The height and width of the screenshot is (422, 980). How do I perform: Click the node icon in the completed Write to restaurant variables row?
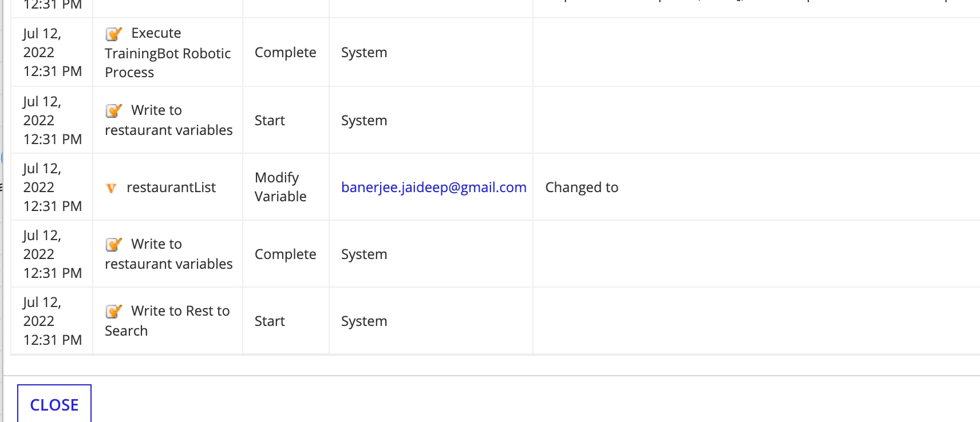pos(114,244)
